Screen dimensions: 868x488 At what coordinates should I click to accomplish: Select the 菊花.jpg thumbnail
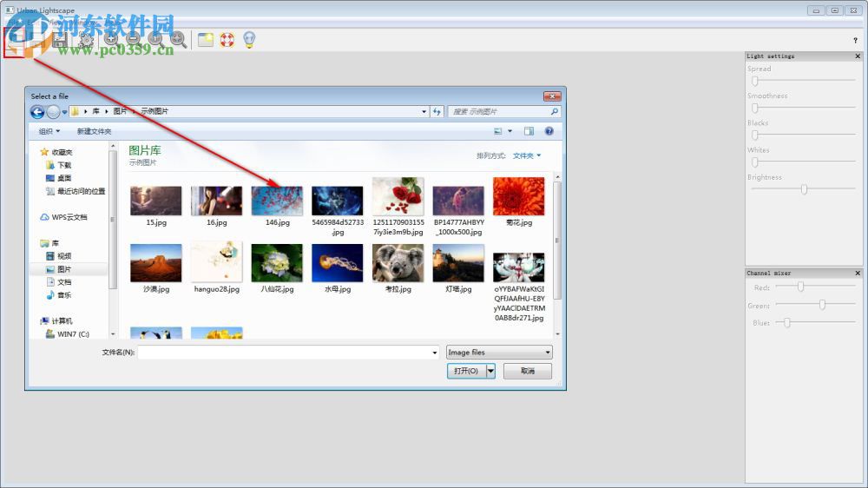[519, 196]
